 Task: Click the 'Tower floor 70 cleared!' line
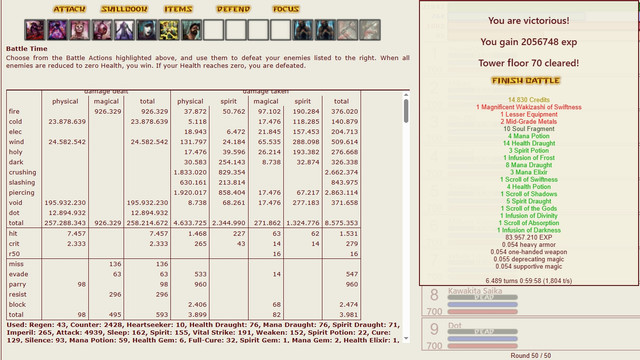point(529,63)
